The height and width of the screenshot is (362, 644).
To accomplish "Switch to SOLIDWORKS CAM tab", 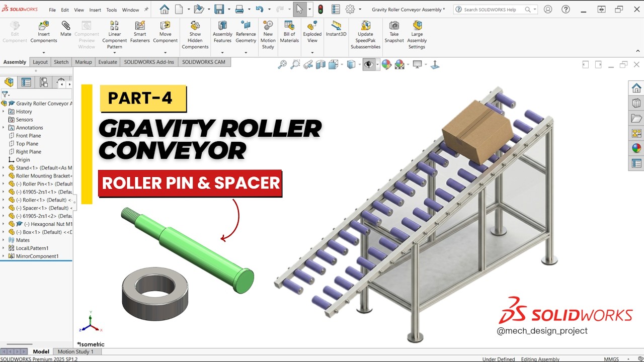I will [204, 62].
